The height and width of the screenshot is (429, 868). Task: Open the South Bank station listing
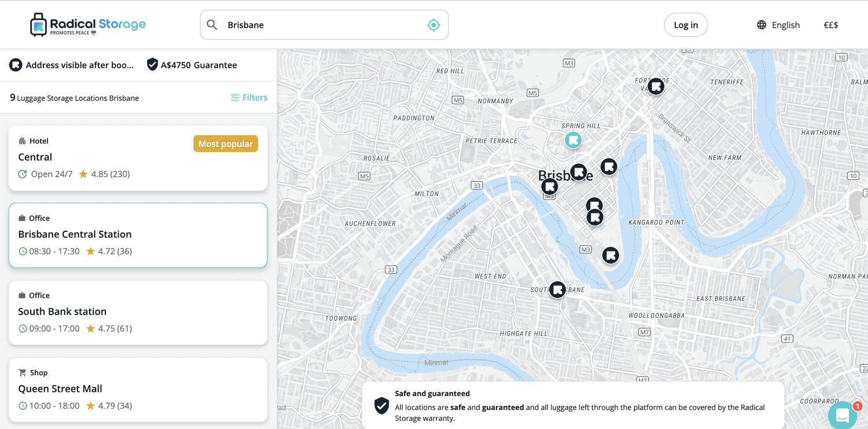(x=138, y=313)
